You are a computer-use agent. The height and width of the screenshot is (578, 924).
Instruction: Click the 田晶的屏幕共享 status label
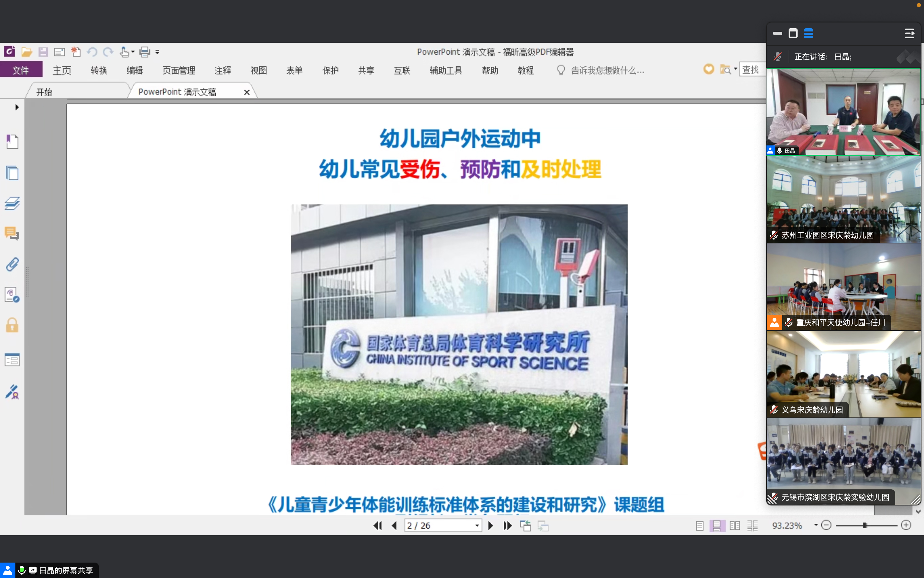pyautogui.click(x=66, y=570)
